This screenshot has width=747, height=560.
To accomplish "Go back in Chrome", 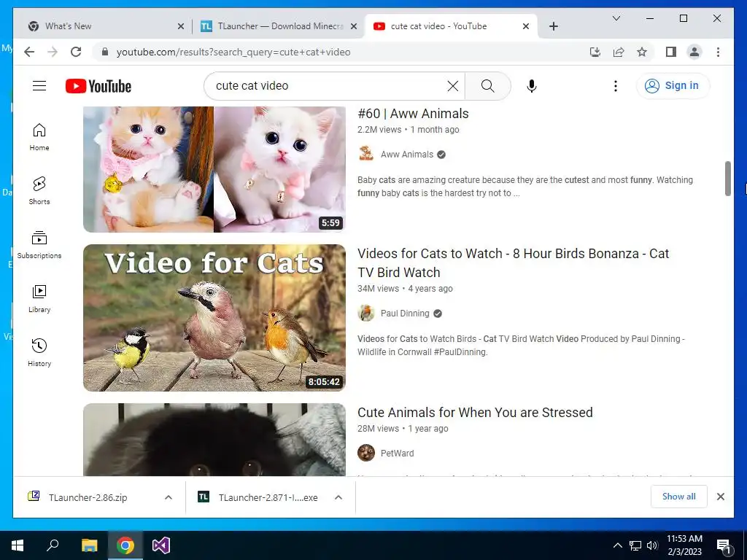I will pos(29,52).
